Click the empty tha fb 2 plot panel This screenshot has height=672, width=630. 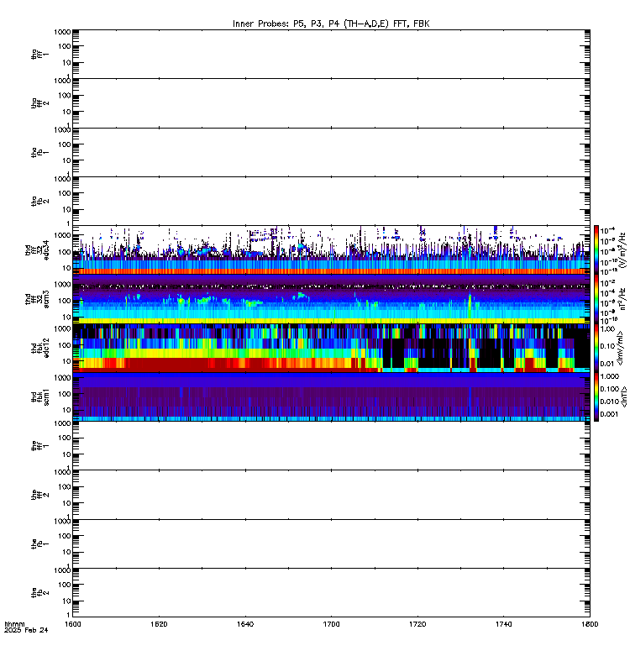tap(331, 202)
